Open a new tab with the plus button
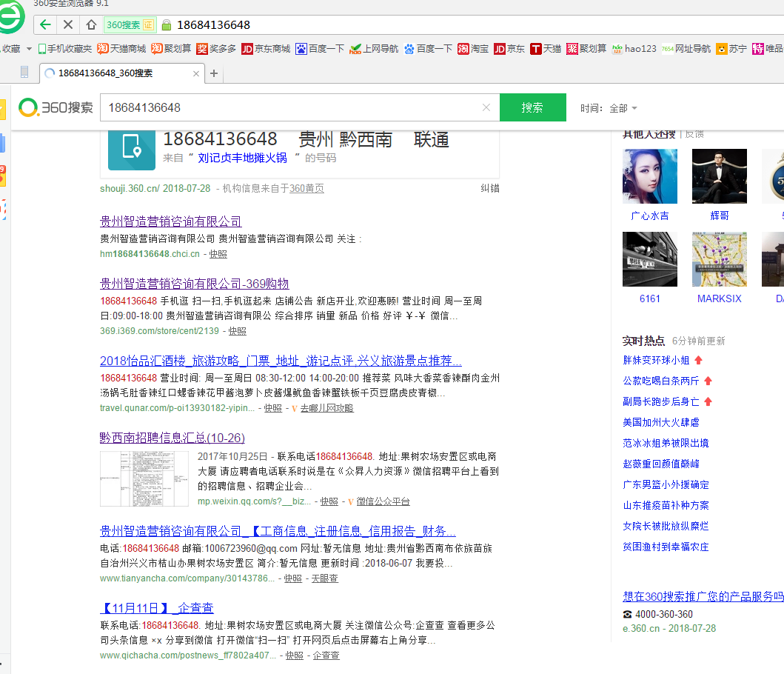The image size is (784, 674). tap(214, 73)
